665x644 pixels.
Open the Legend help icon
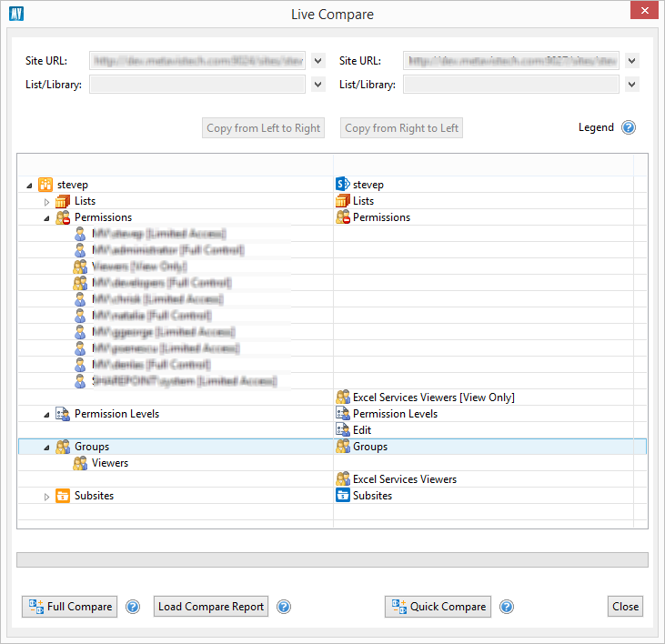point(629,127)
